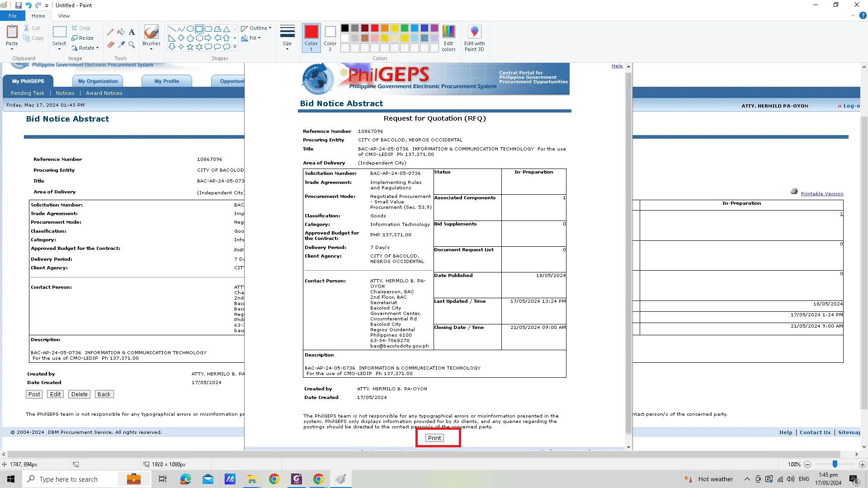Pick the Oval shape

[x=190, y=28]
